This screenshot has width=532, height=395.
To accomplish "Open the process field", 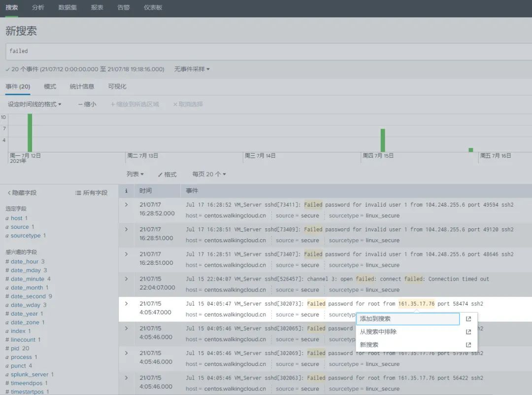I will (x=21, y=358).
